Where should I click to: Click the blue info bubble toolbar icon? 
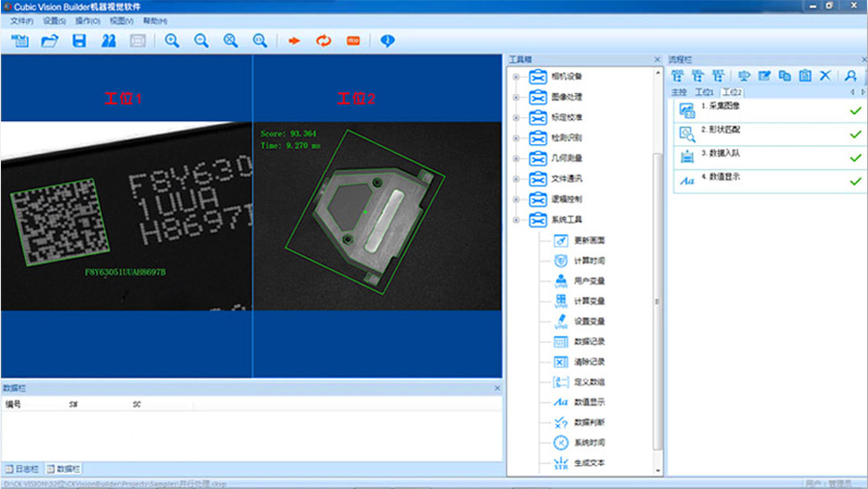coord(387,41)
